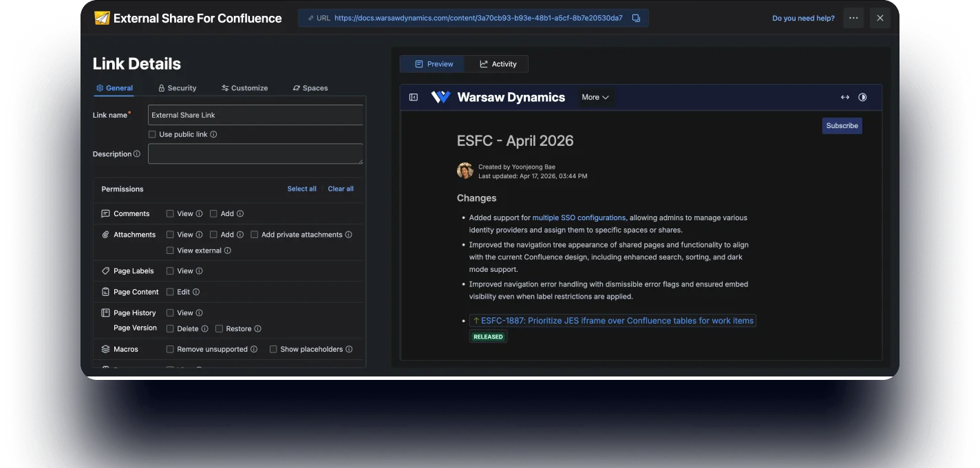Toggle the sidebar panel icon in the preview
The image size is (980, 468).
[x=414, y=97]
